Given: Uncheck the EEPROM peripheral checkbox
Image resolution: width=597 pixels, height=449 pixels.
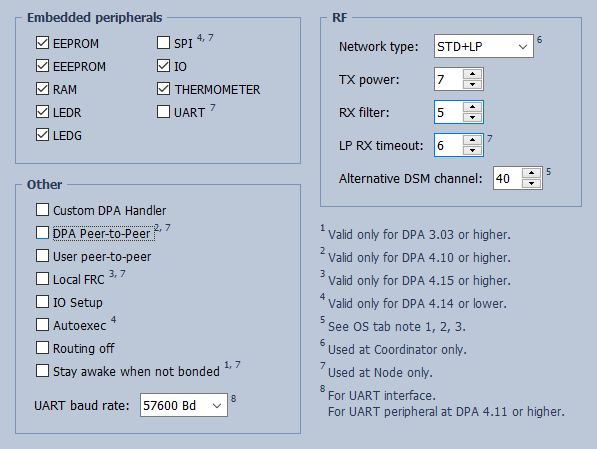Looking at the screenshot, I should (x=42, y=43).
